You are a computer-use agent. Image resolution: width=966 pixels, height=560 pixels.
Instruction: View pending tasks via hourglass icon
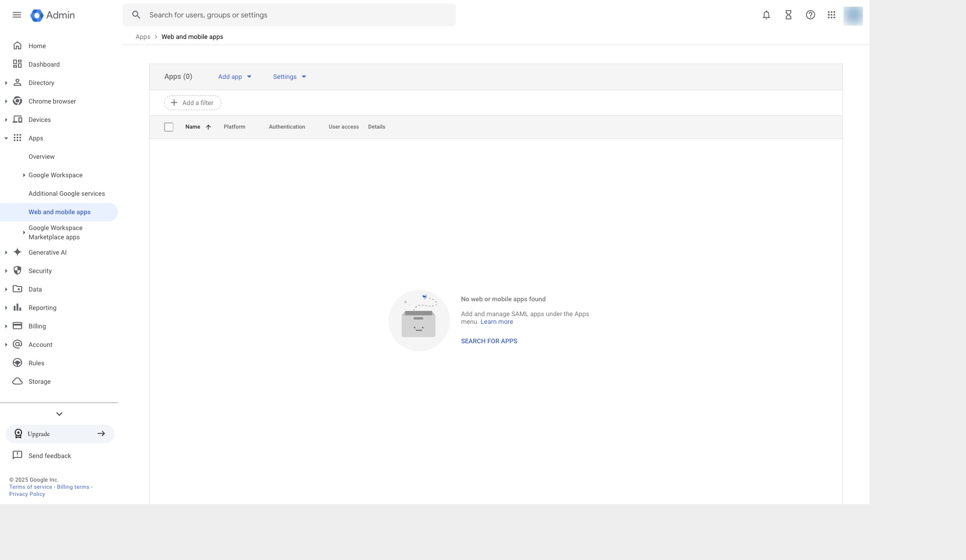788,15
